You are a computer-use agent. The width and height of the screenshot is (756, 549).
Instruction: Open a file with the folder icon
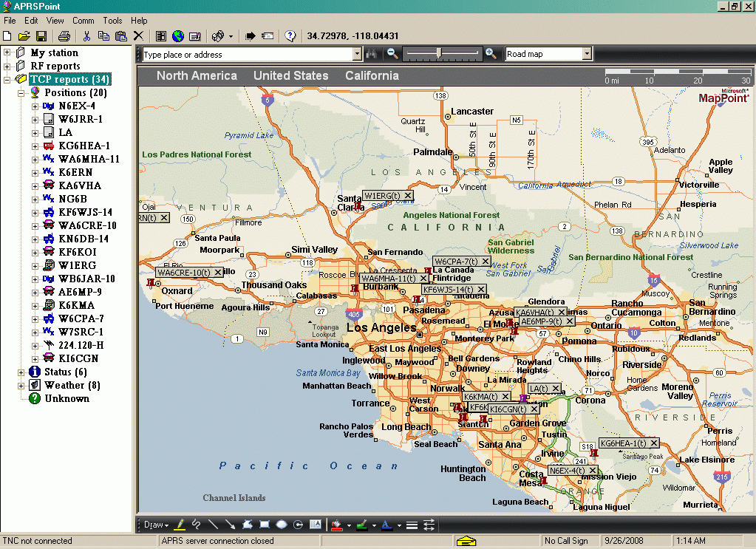(x=24, y=35)
